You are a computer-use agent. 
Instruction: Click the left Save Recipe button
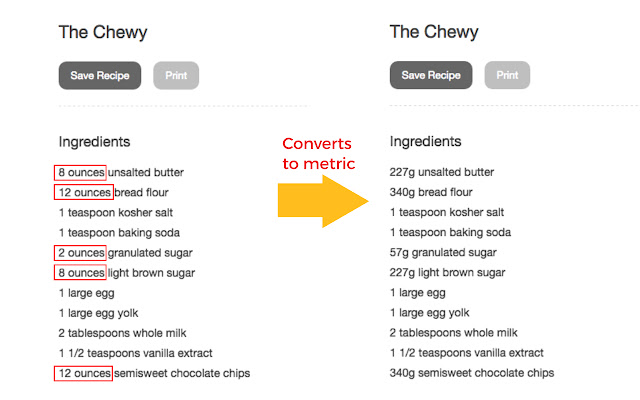point(100,76)
